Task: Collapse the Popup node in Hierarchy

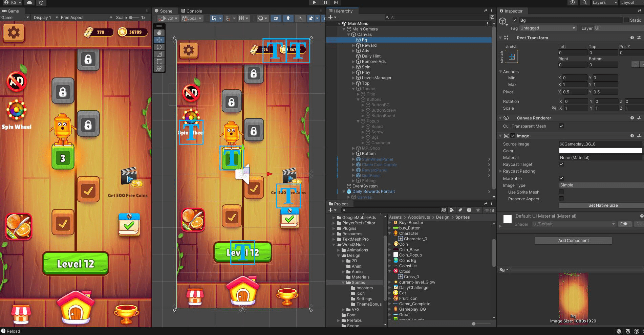Action: tap(358, 121)
